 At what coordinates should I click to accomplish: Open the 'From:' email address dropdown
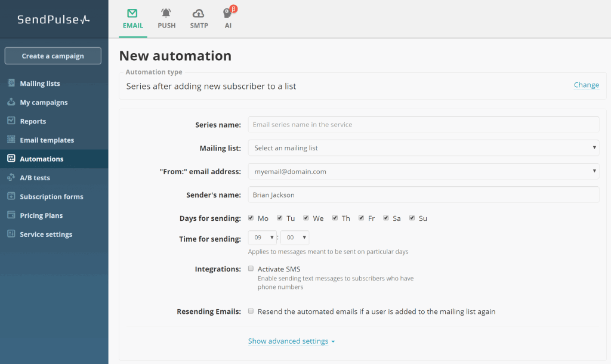pyautogui.click(x=424, y=171)
